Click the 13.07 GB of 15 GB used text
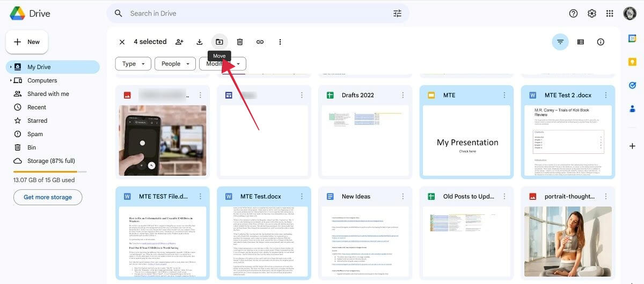The width and height of the screenshot is (644, 284). point(44,180)
